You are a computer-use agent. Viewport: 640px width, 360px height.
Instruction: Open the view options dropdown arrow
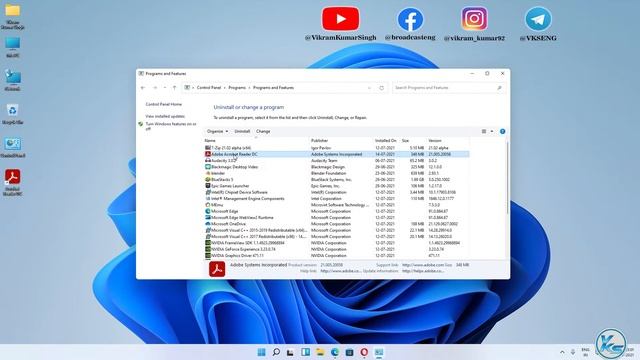[492, 131]
